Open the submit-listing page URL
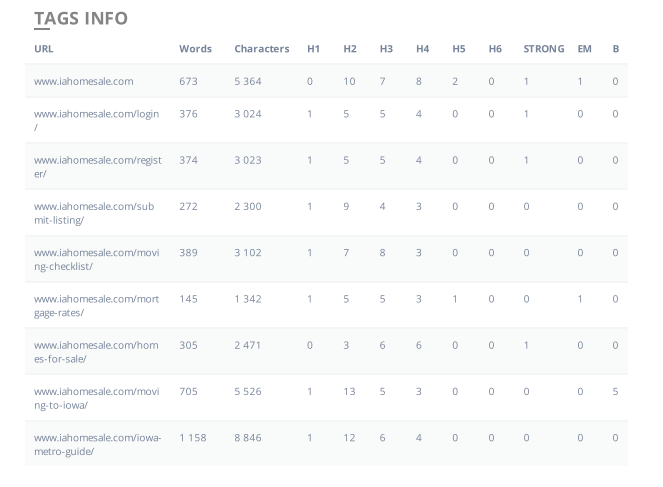 click(x=96, y=206)
